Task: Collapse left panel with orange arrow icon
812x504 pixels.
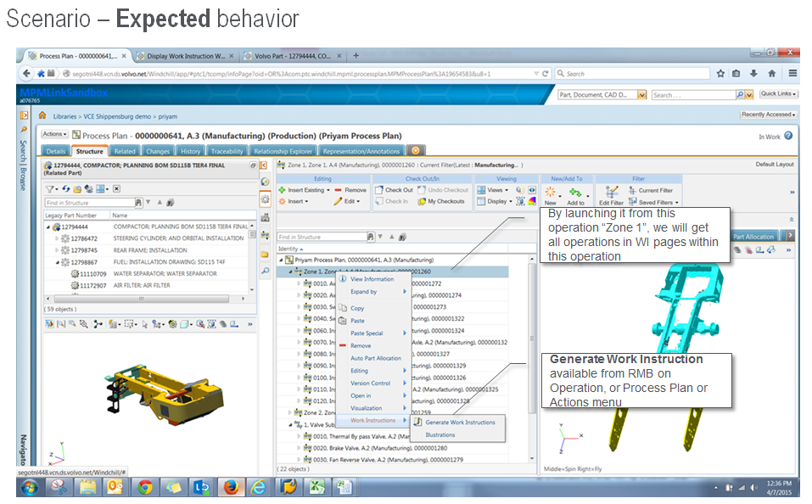Action: pyautogui.click(x=263, y=165)
